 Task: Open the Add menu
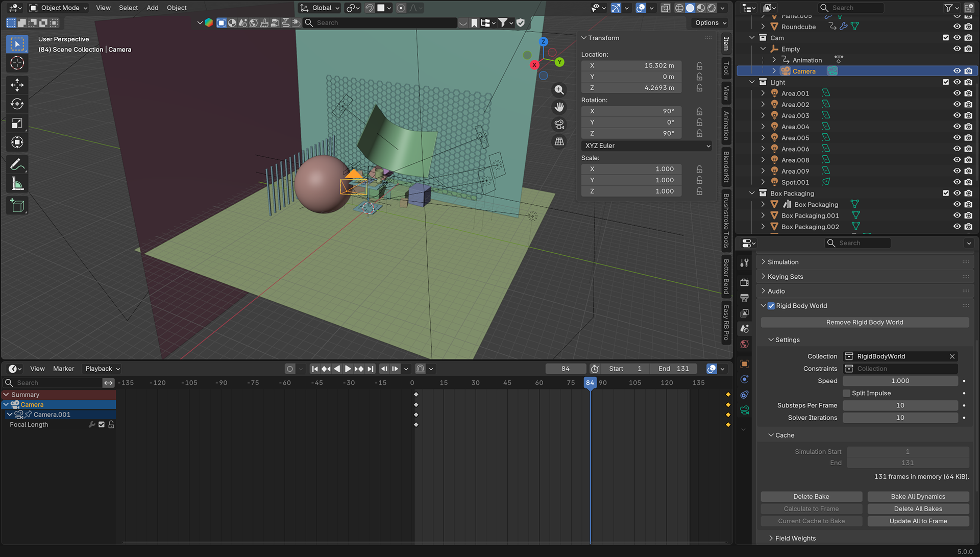[152, 8]
